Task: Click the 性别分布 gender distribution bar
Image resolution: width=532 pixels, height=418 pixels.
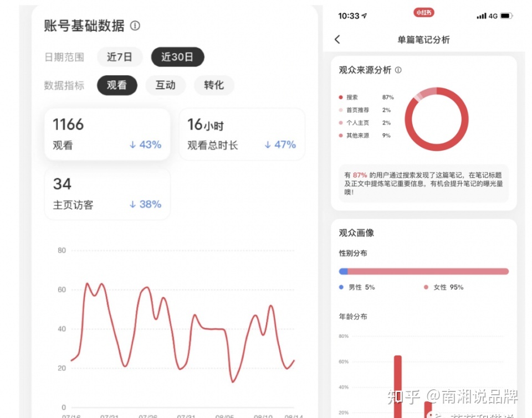Action: [423, 271]
